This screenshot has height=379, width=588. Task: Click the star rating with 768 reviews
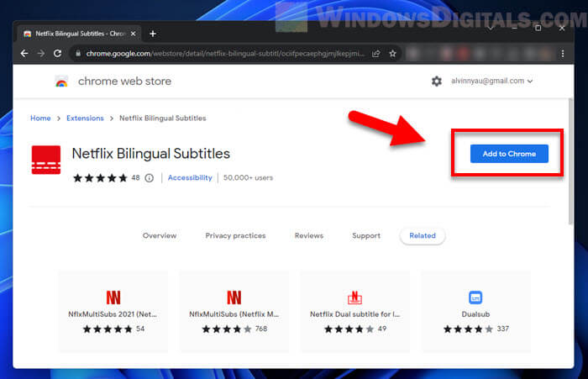click(x=227, y=329)
